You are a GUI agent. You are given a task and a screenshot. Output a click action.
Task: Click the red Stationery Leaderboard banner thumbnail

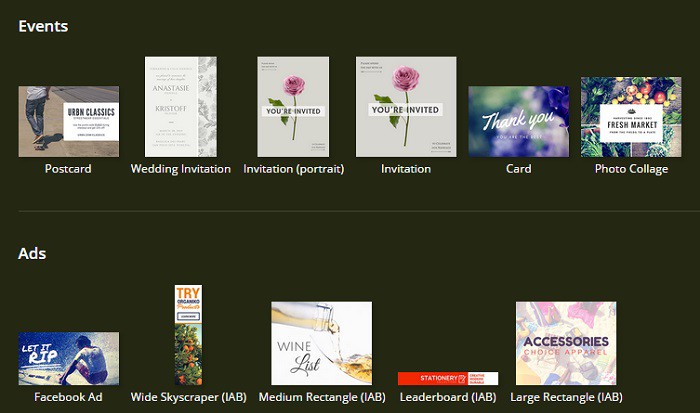click(447, 378)
